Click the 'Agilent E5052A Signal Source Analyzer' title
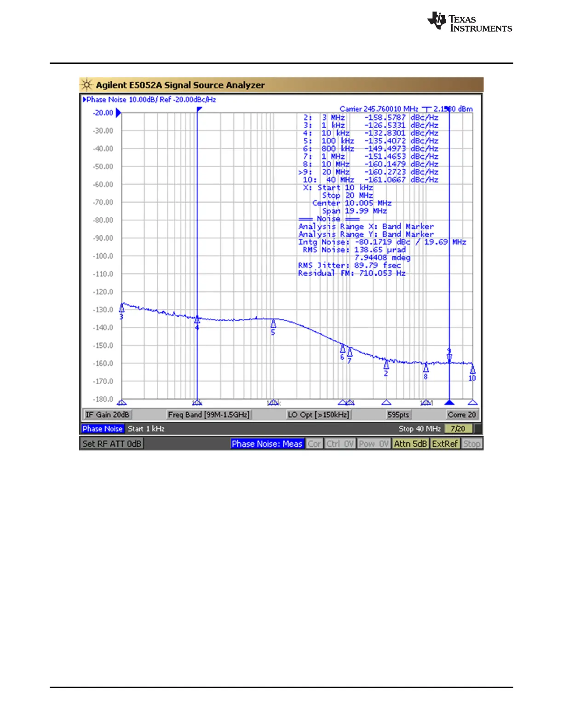This screenshot has height=728, width=563. [180, 85]
